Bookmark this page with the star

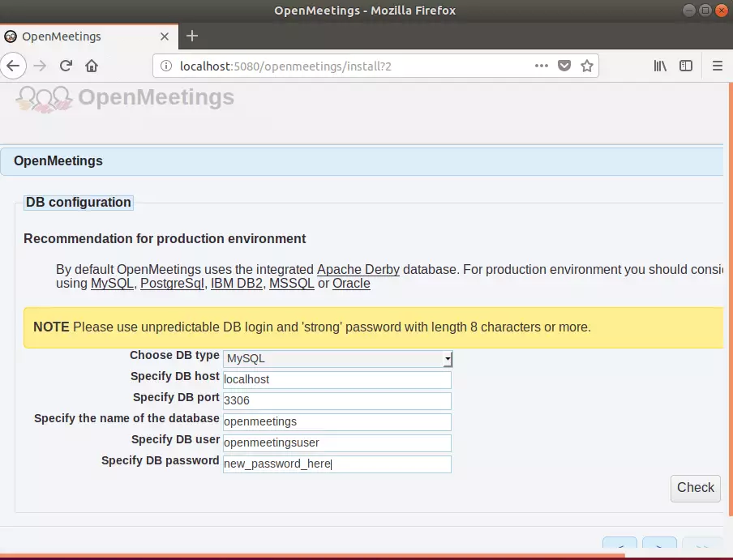pos(587,66)
